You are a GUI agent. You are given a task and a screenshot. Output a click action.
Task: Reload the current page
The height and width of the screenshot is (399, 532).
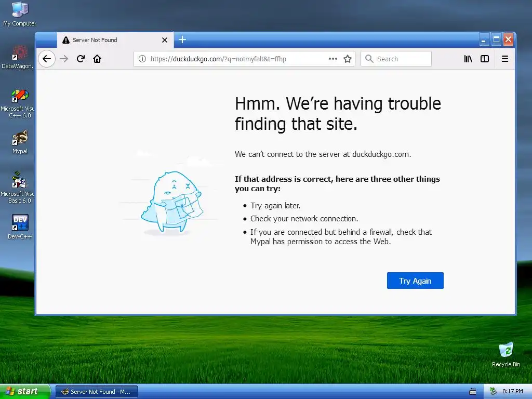click(81, 59)
